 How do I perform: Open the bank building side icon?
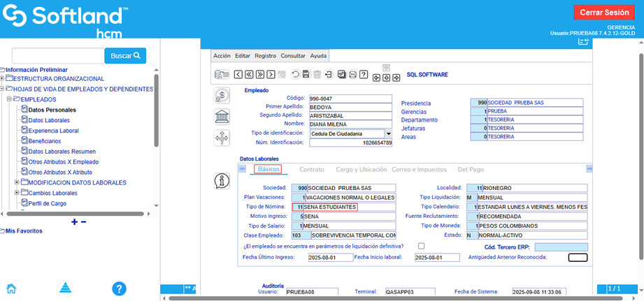point(222,116)
